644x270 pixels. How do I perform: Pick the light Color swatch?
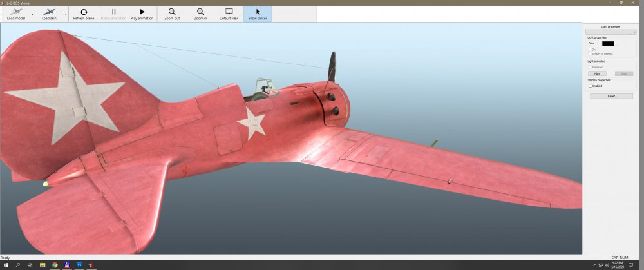608,43
